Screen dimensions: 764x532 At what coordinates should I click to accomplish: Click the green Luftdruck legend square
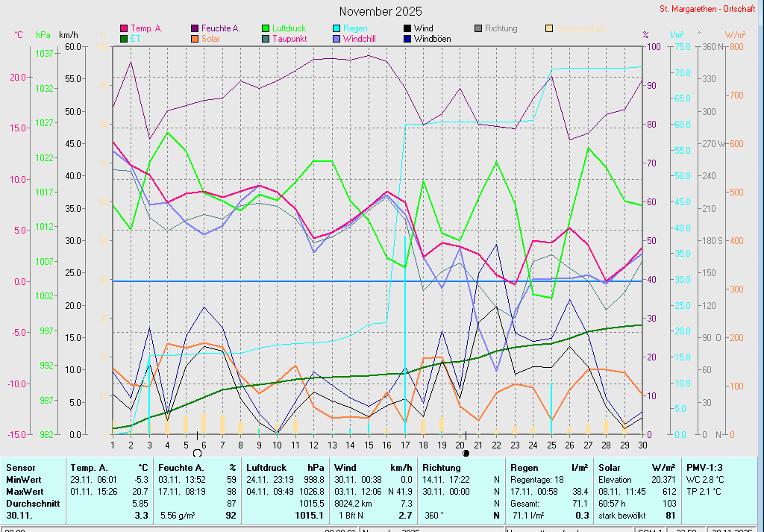266,28
